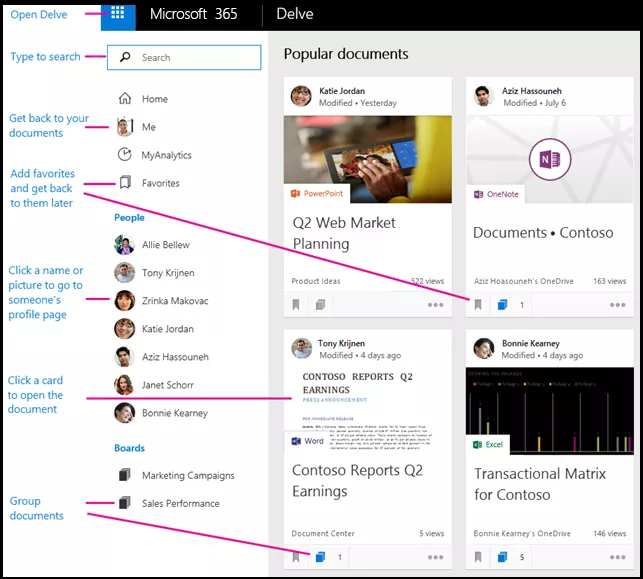This screenshot has width=643, height=579.
Task: Add Q2 Web Market Planning to favorites
Action: (296, 305)
